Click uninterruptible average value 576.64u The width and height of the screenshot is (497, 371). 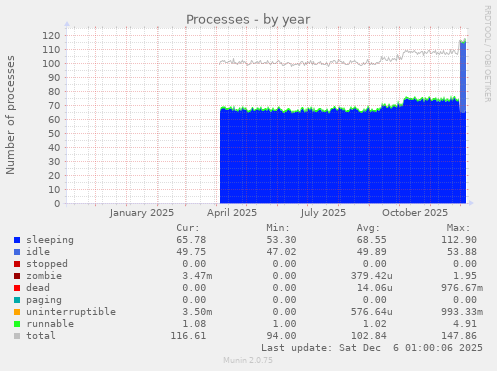[x=372, y=312]
